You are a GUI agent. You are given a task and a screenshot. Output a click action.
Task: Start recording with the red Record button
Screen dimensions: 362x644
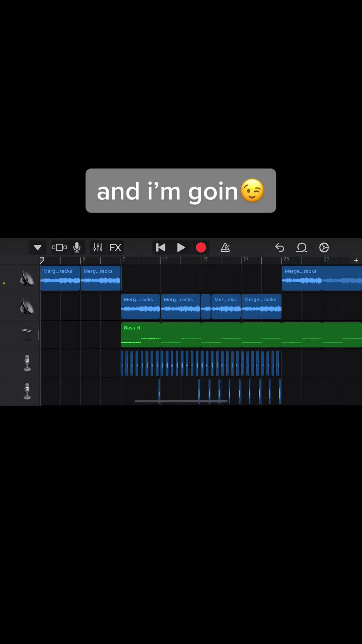[x=201, y=248]
